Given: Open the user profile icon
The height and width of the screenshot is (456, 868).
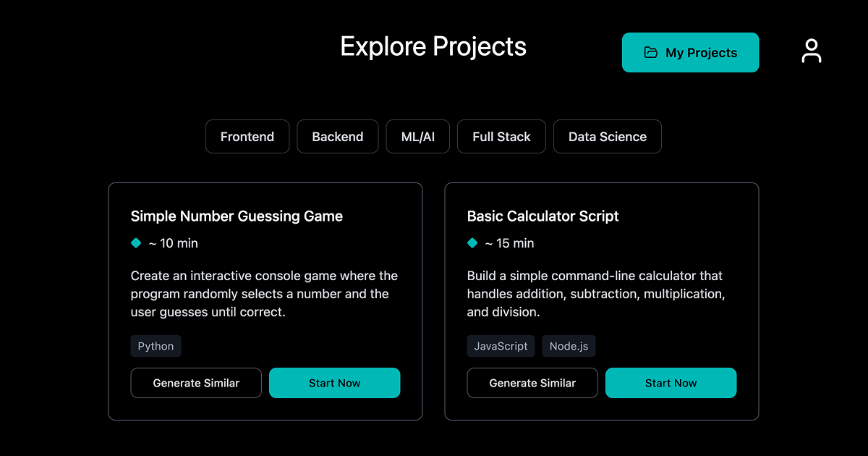Looking at the screenshot, I should coord(812,51).
